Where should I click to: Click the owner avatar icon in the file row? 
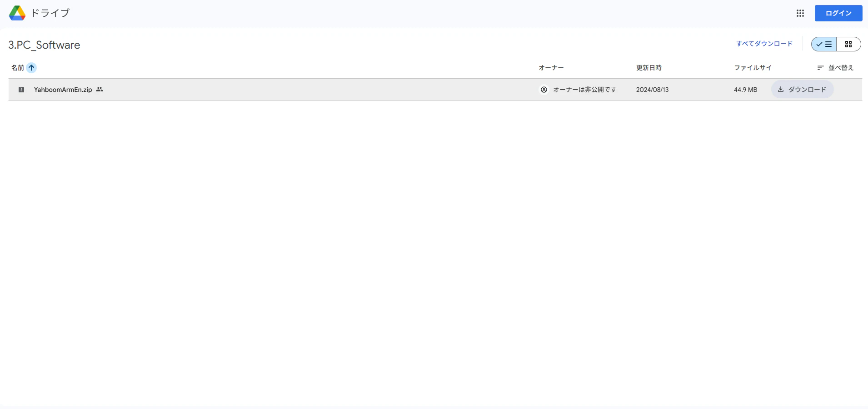click(x=544, y=90)
